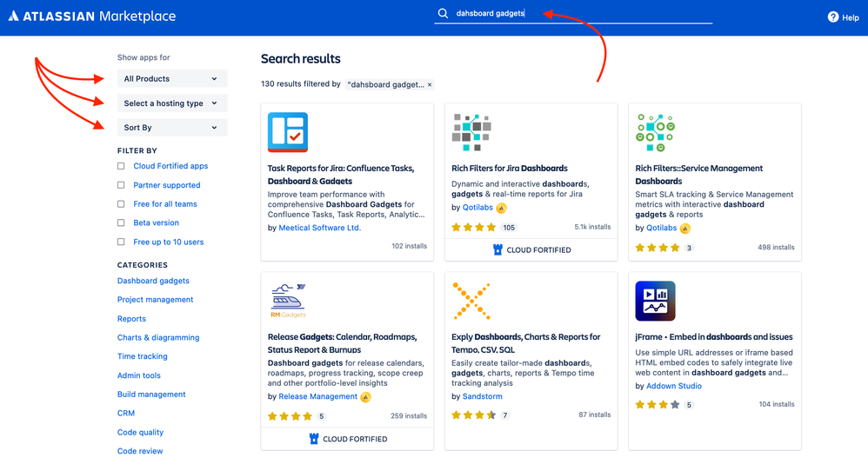
Task: Click the search magnifier icon
Action: tap(443, 13)
